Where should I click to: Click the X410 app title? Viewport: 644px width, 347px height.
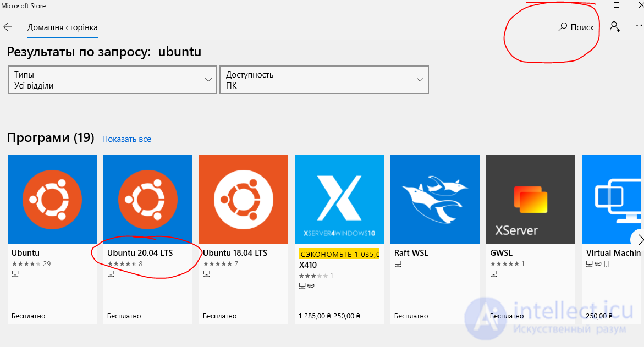coord(308,265)
